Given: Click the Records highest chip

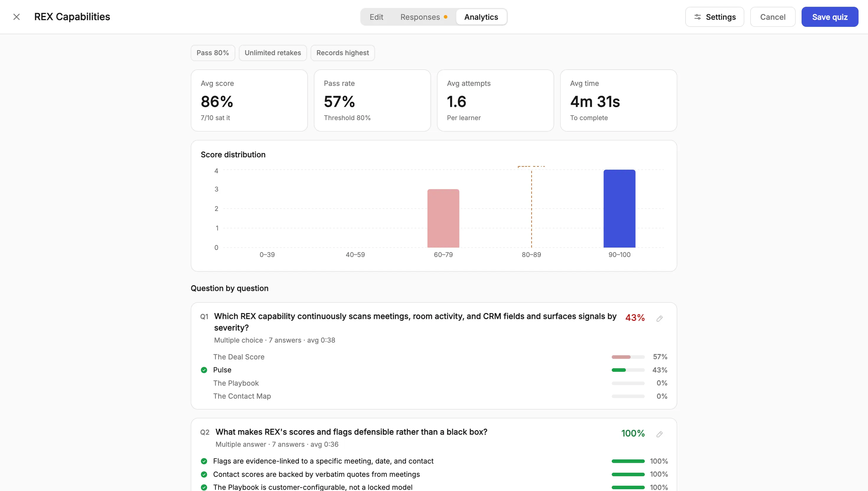Looking at the screenshot, I should (x=342, y=53).
